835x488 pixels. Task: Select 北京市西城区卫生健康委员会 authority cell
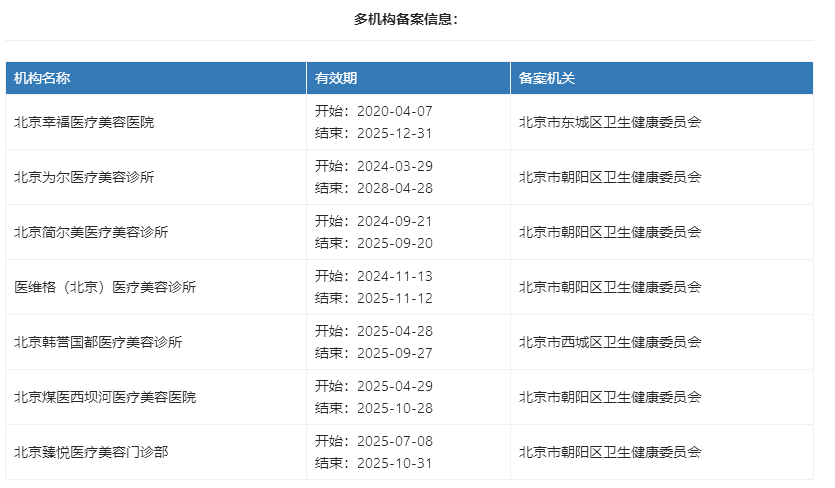[x=610, y=342]
